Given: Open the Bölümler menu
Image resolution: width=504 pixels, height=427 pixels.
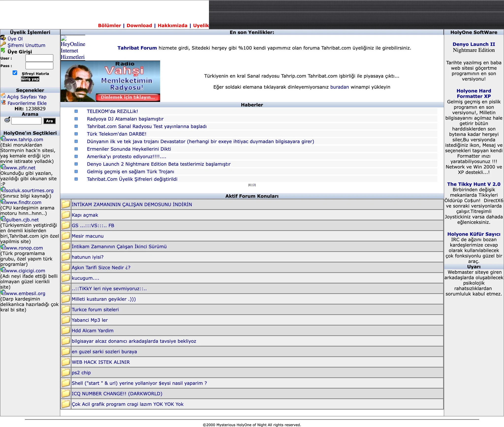Looking at the screenshot, I should [110, 26].
